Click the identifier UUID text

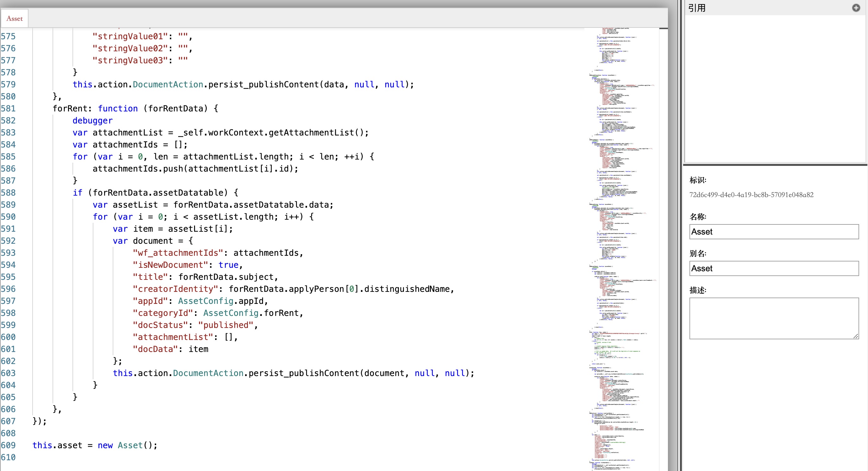pos(751,195)
